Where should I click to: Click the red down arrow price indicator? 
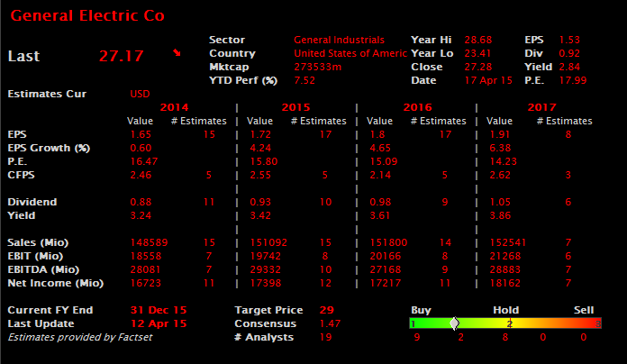[177, 53]
